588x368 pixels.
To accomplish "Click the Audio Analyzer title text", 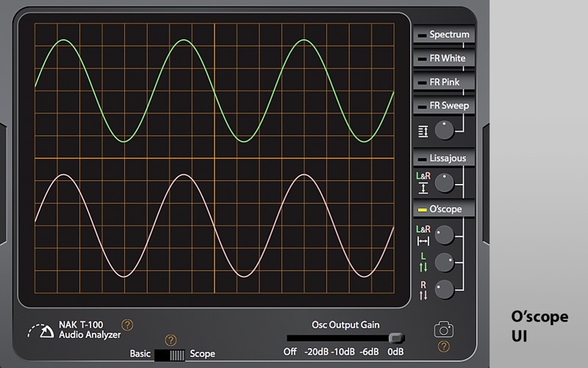I will click(x=90, y=335).
